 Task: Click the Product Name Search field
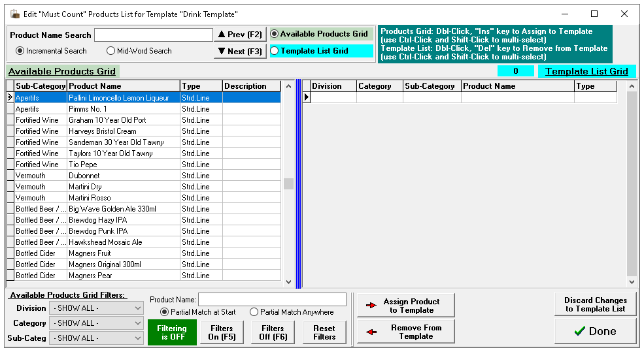click(154, 35)
